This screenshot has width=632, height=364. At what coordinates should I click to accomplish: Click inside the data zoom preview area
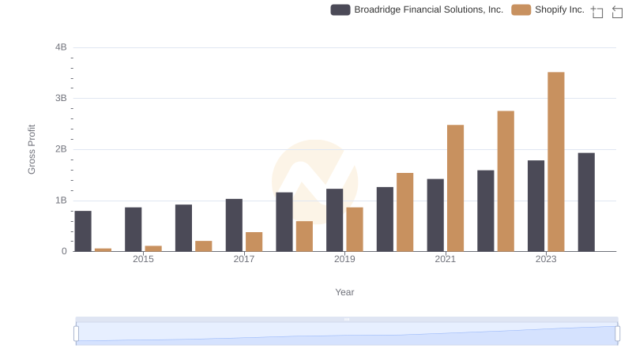click(x=347, y=334)
